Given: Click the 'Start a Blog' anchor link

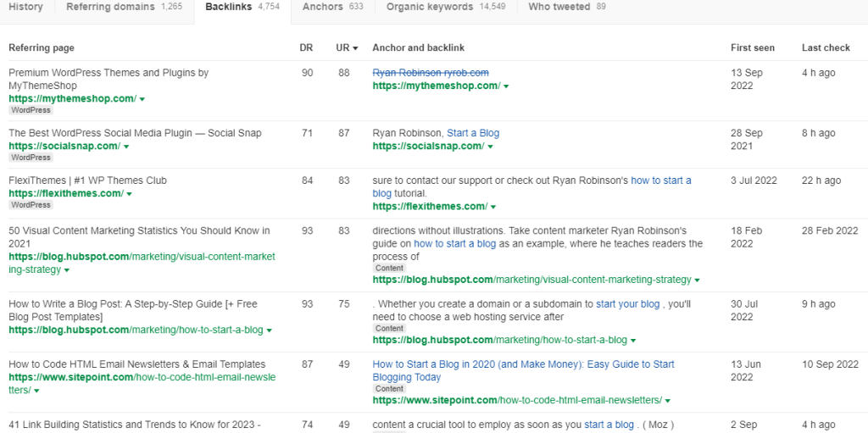Looking at the screenshot, I should coord(473,133).
